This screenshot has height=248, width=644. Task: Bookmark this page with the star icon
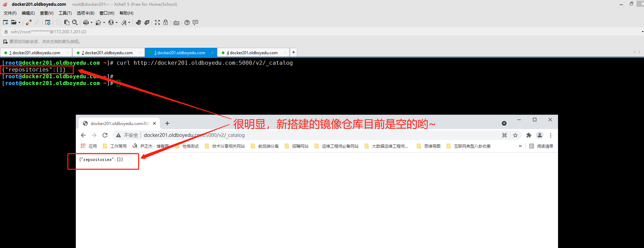(x=515, y=135)
